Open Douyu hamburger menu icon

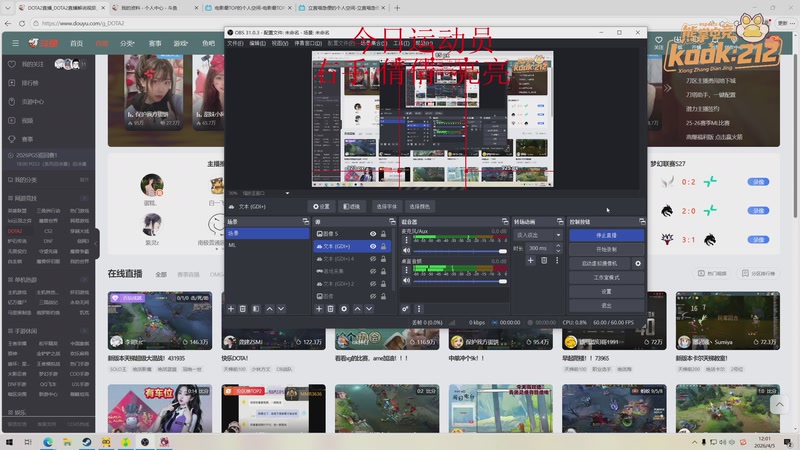click(x=15, y=43)
